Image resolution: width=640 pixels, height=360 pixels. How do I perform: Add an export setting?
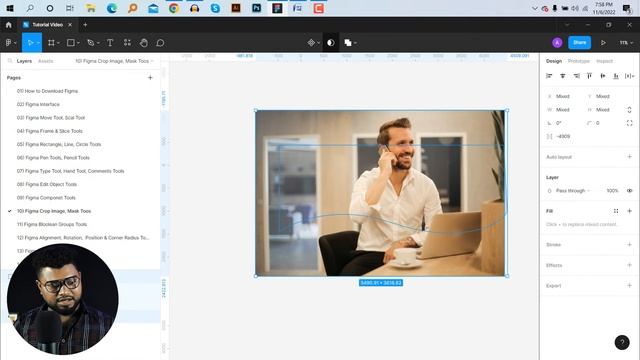(x=629, y=285)
